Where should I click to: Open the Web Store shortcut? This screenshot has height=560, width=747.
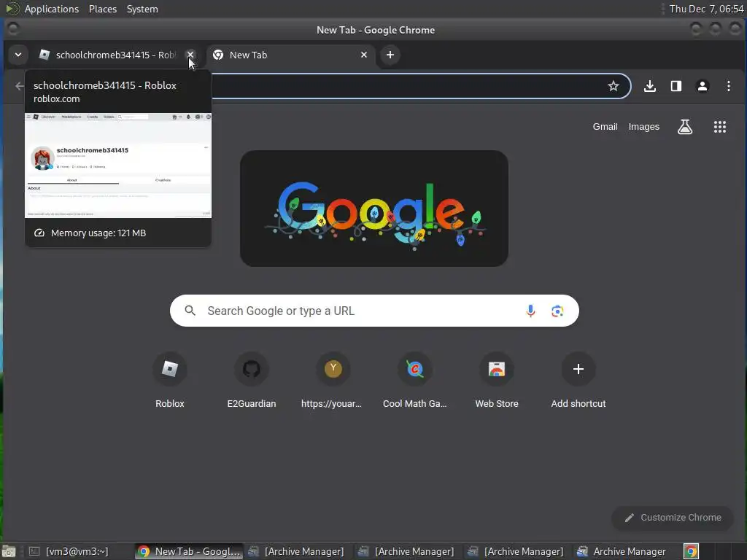pyautogui.click(x=496, y=381)
